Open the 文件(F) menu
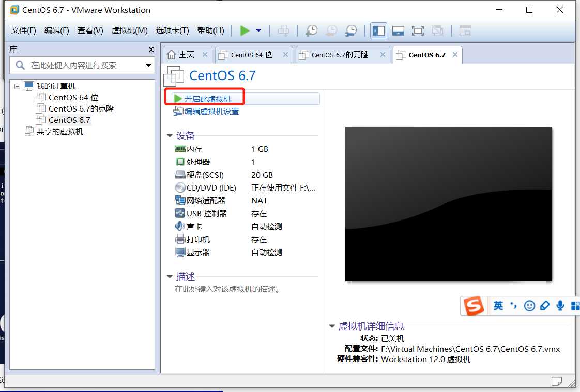580x392 pixels. click(23, 30)
